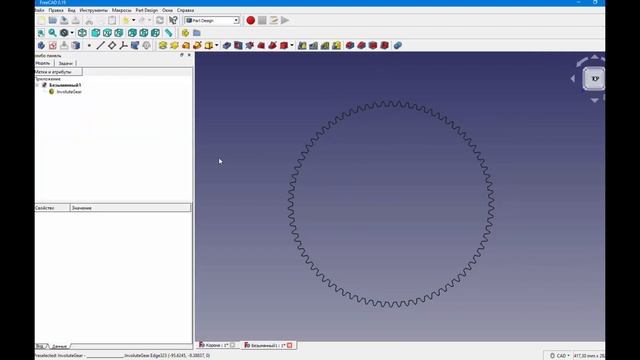This screenshot has height=360, width=640.
Task: Select the Rear view cube icon
Action: click(132, 33)
